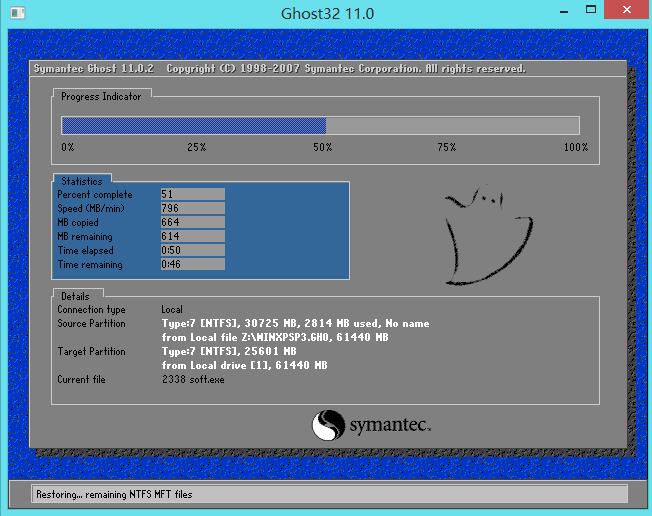The image size is (652, 516).
Task: Click target partition line '25601 MB'
Action: coord(229,351)
